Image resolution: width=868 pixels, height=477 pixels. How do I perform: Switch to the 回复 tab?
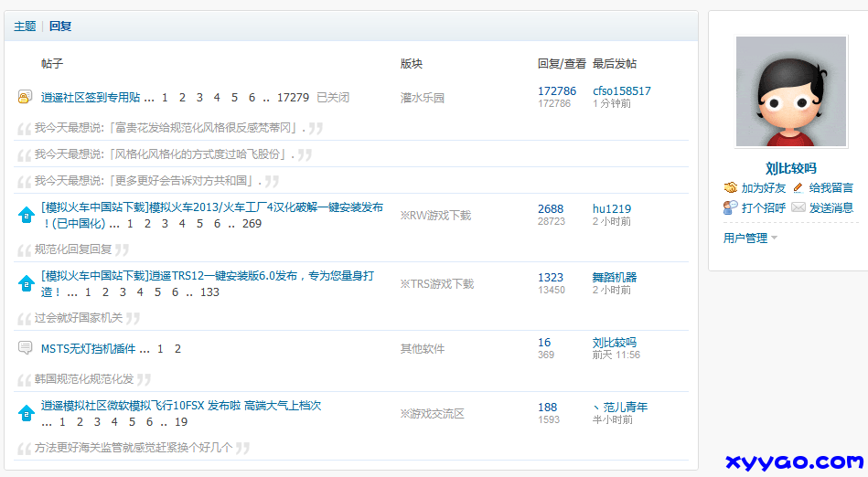(x=60, y=26)
